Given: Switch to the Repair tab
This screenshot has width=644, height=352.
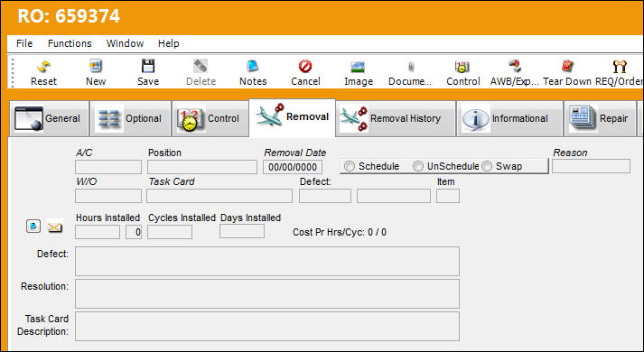Looking at the screenshot, I should click(x=600, y=118).
